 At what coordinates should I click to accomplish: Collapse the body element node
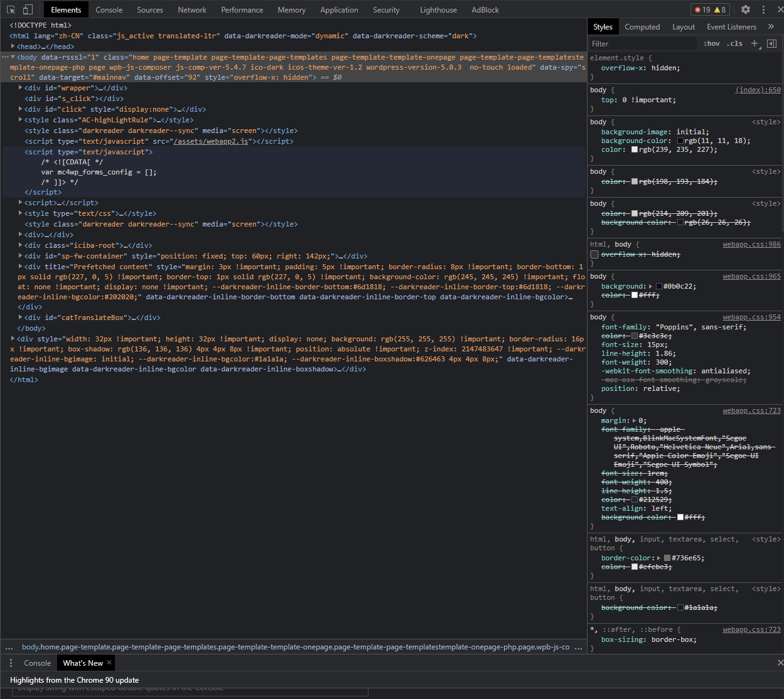click(13, 57)
